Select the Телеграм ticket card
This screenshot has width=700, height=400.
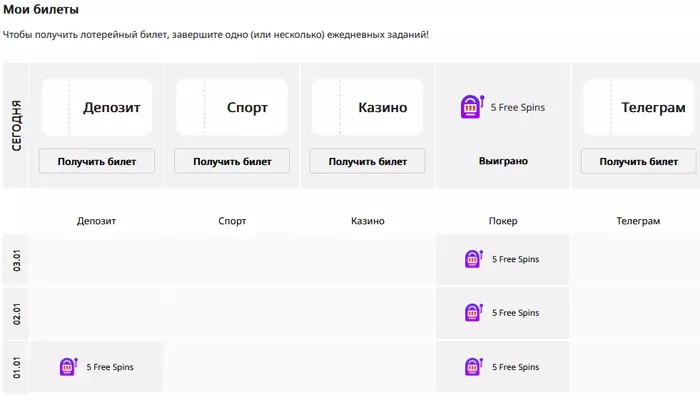coord(639,107)
